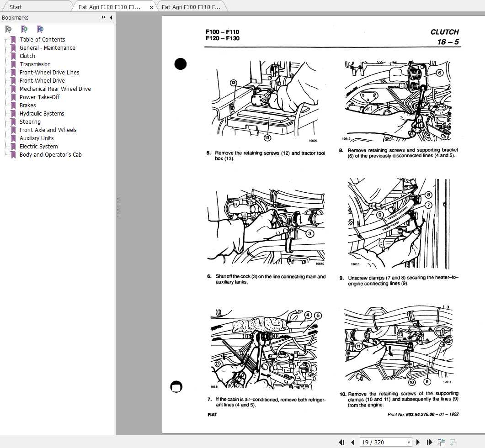Viewport: 485px width, 448px height.
Task: Click step 10 text about supporting clamps
Action: point(399,399)
